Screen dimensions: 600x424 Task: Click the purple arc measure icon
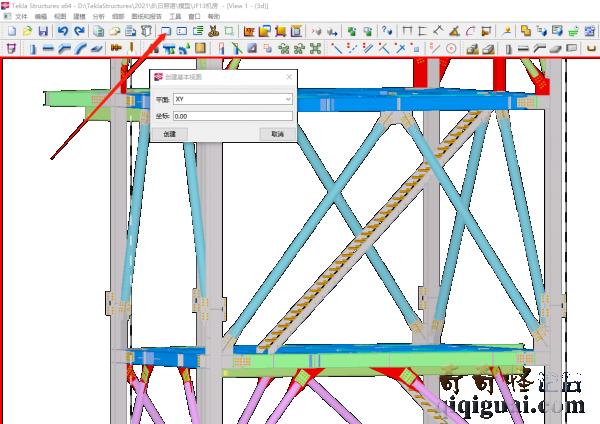(470, 31)
